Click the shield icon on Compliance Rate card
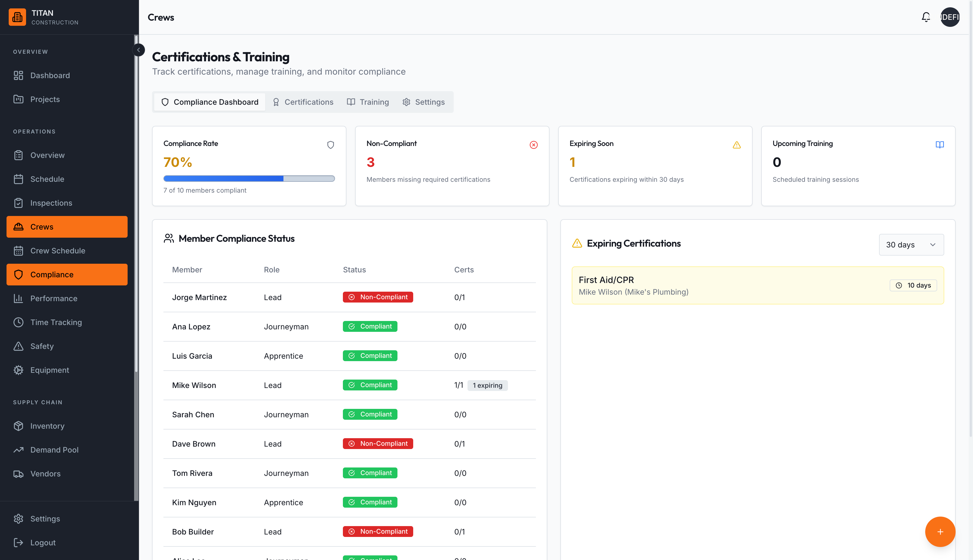Screen dimensions: 973x560 coord(330,145)
